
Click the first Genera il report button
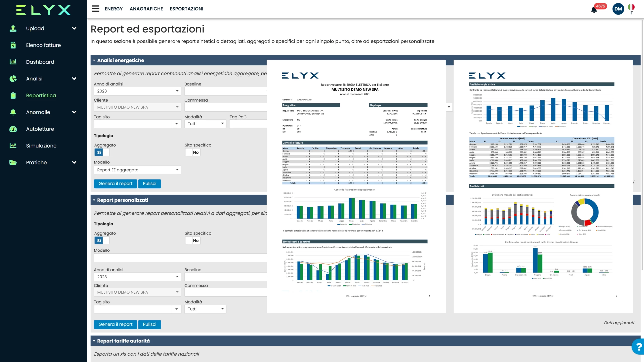pos(115,184)
